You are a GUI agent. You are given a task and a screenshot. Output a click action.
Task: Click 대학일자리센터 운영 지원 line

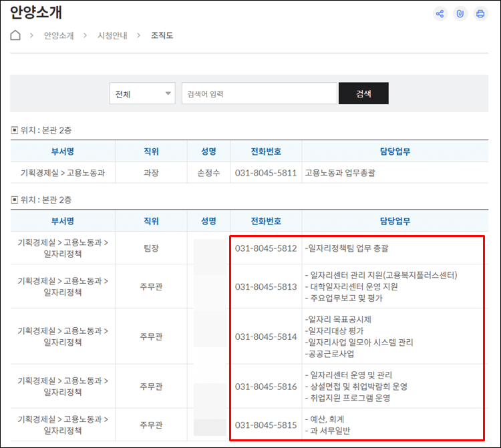(x=351, y=286)
